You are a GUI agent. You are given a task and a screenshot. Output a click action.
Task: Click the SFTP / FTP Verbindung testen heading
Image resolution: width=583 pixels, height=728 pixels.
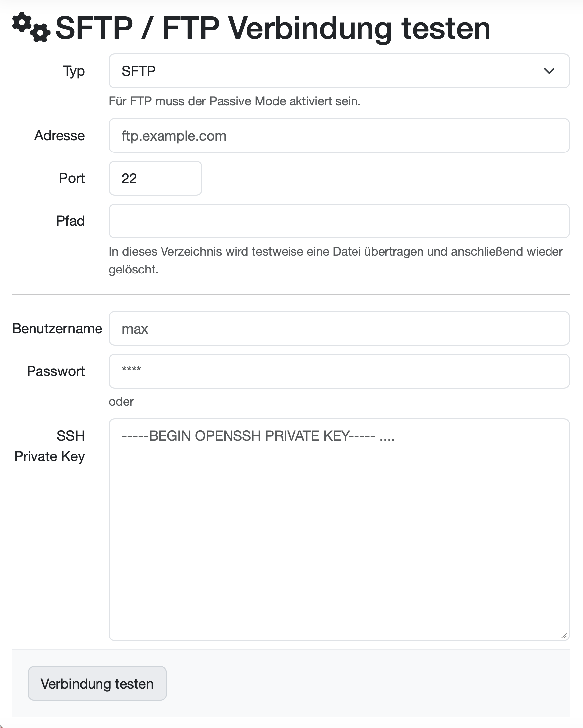click(273, 28)
